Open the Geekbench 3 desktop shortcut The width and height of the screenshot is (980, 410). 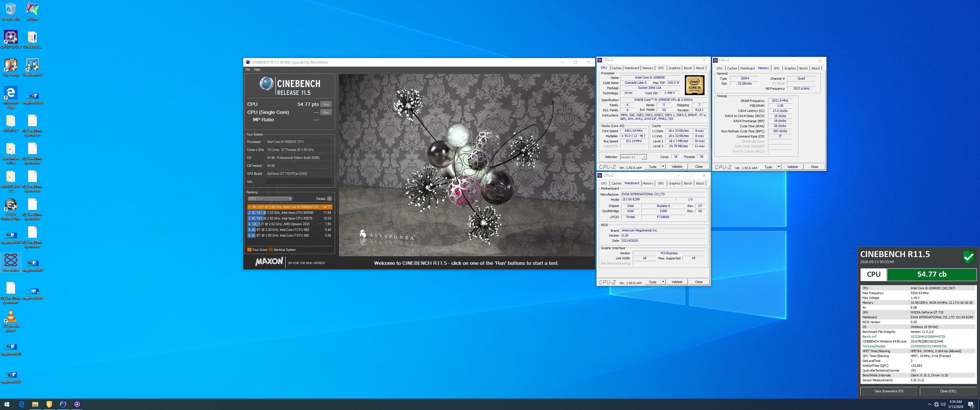pos(32,67)
